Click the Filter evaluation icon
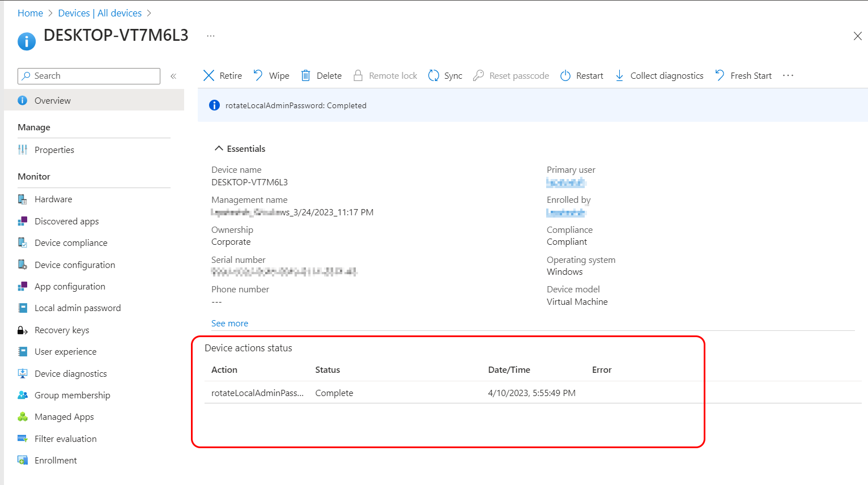The image size is (868, 485). (x=23, y=439)
